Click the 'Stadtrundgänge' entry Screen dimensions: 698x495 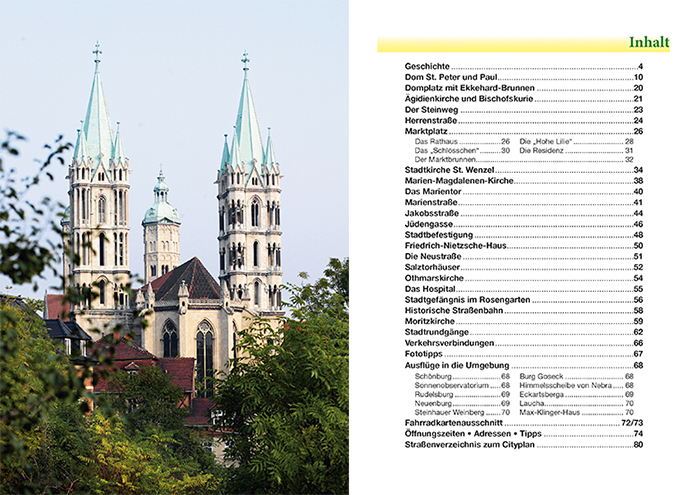pos(524,332)
